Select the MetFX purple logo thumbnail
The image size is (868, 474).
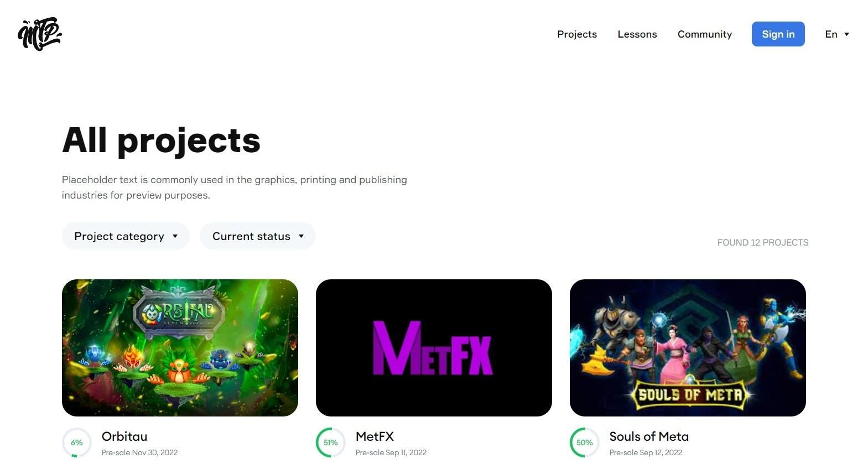[x=434, y=348]
